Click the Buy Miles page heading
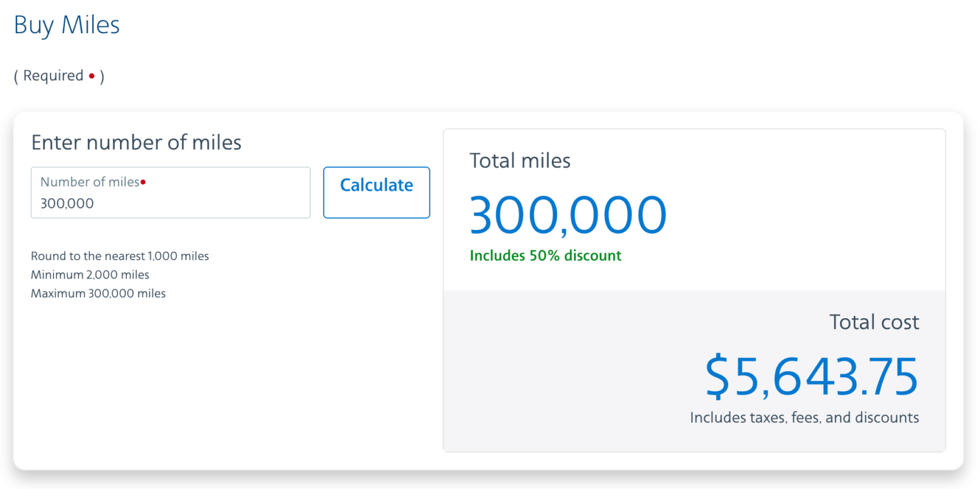Screen dimensions: 980x489 [66, 25]
